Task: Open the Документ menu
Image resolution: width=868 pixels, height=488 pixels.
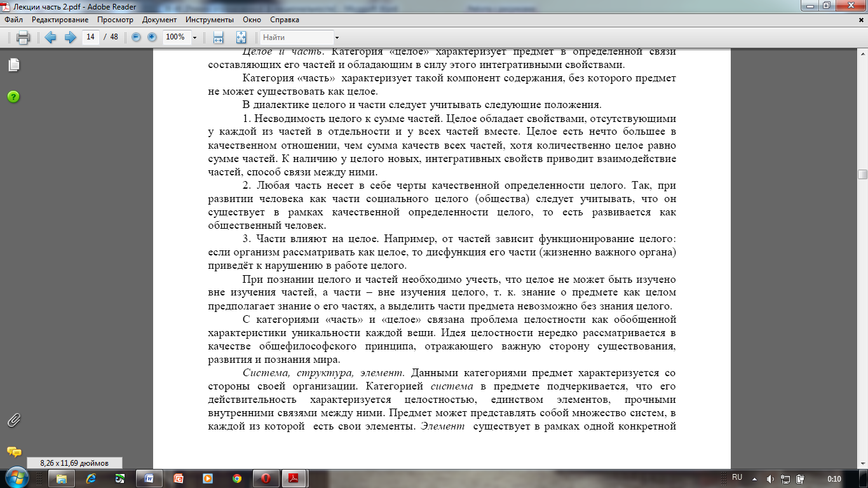Action: coord(159,20)
